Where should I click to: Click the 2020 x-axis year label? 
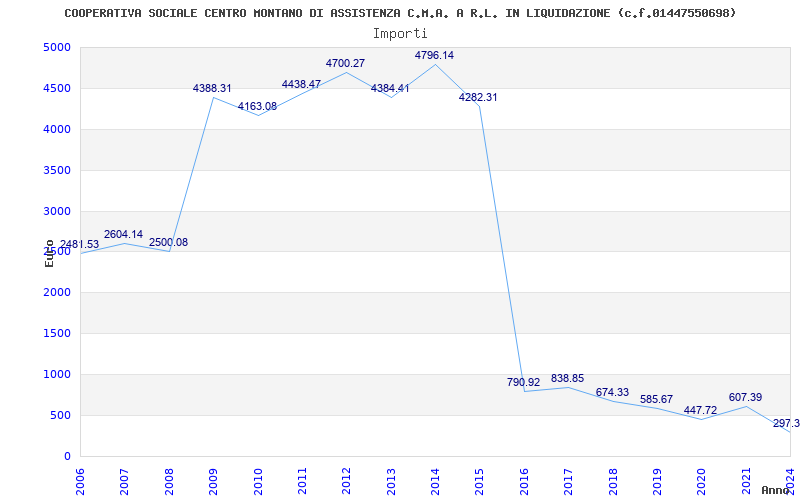click(702, 481)
